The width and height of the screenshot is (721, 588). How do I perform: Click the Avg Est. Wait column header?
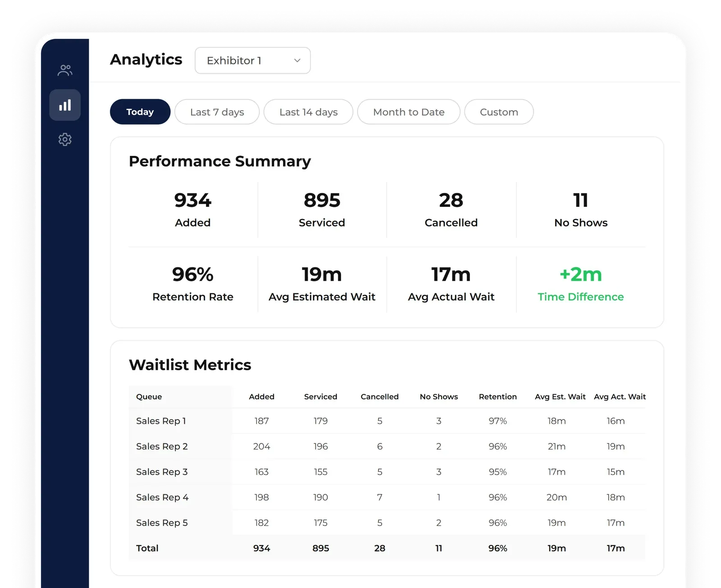tap(560, 397)
